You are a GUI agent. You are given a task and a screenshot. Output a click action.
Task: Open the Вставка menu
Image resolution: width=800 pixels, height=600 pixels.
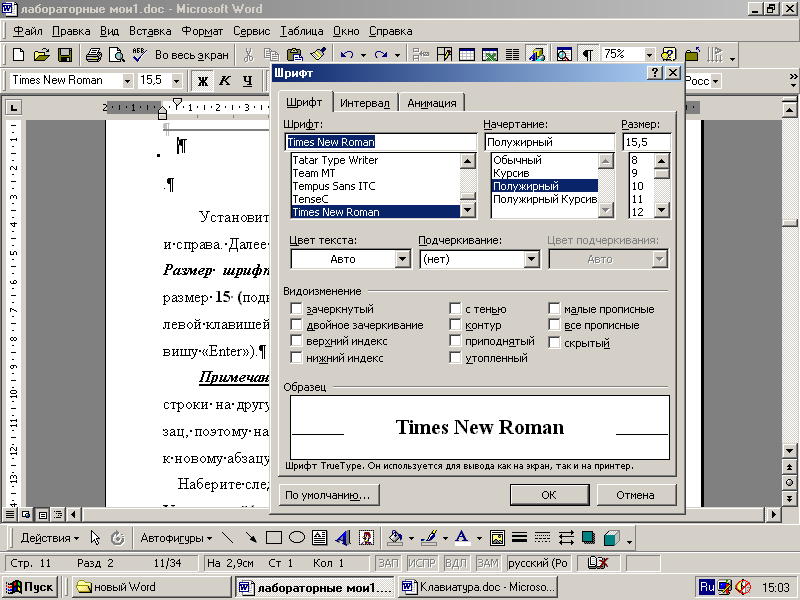pyautogui.click(x=150, y=31)
